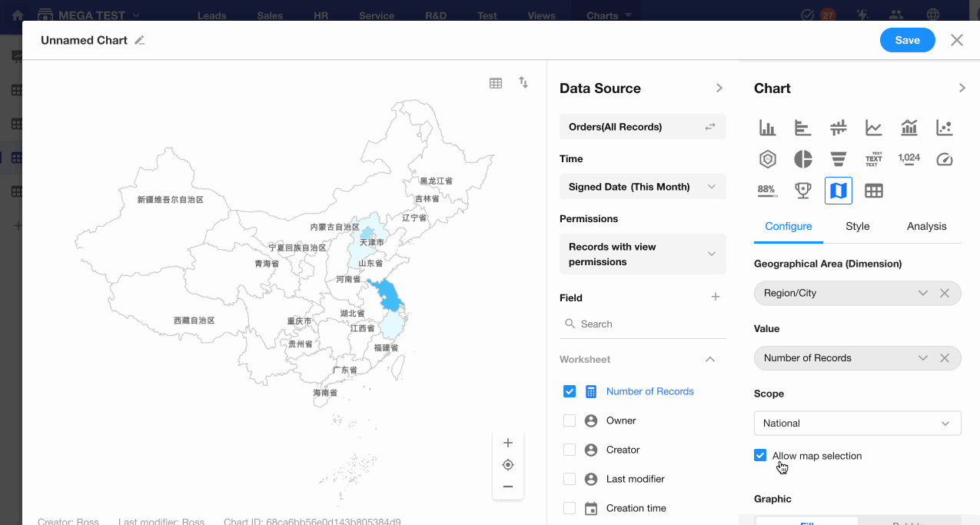Open Signed Date time dropdown
Viewport: 980px width, 525px height.
click(642, 187)
